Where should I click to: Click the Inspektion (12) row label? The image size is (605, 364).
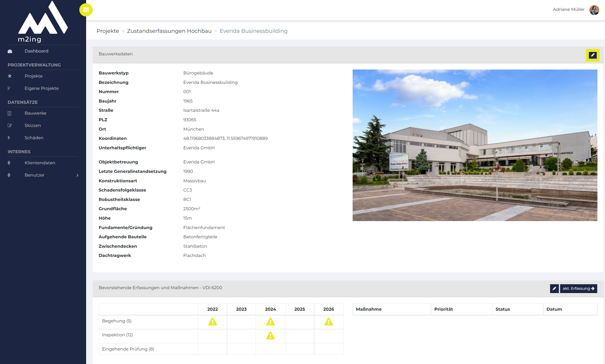click(117, 335)
